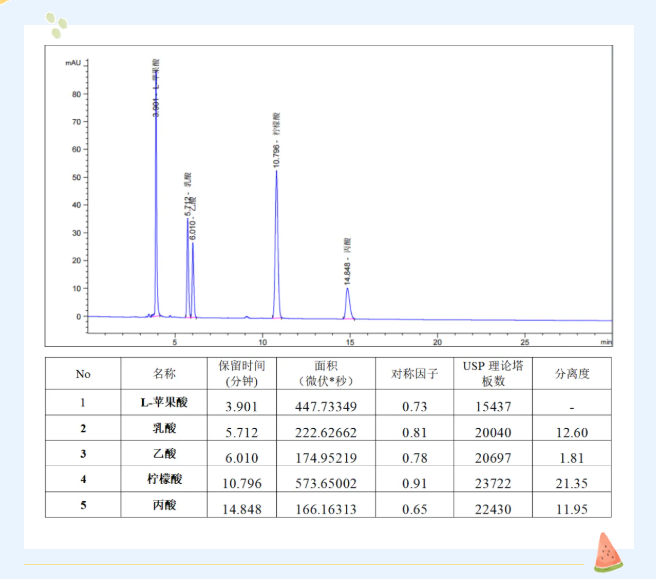Viewport: 656px width, 579px height.
Task: Click the watermelon slice icon
Action: [607, 552]
